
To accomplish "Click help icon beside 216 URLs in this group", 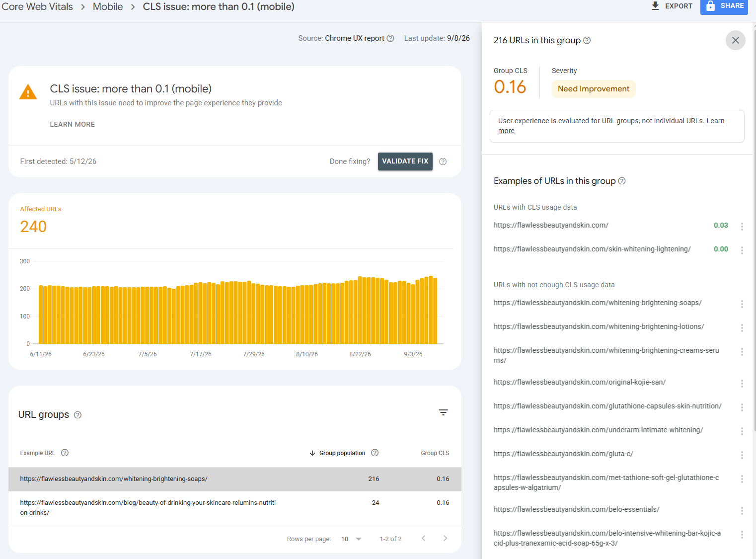I will pyautogui.click(x=587, y=40).
